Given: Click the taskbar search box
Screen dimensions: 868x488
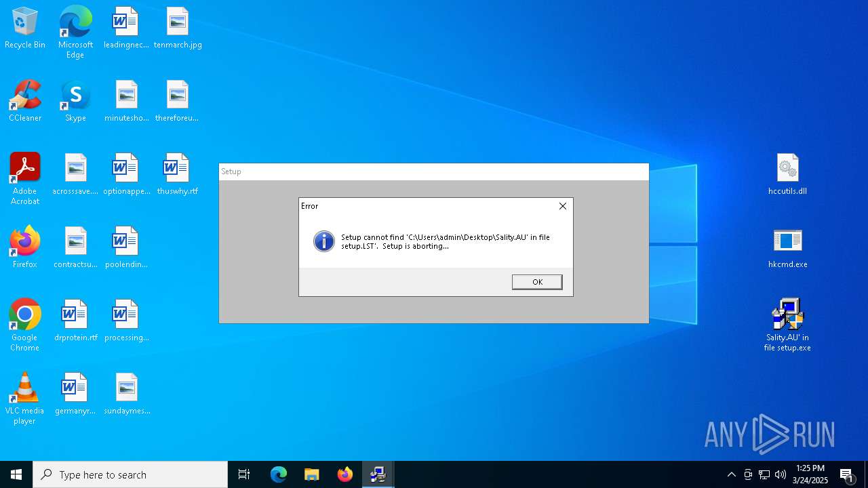Looking at the screenshot, I should [x=130, y=474].
